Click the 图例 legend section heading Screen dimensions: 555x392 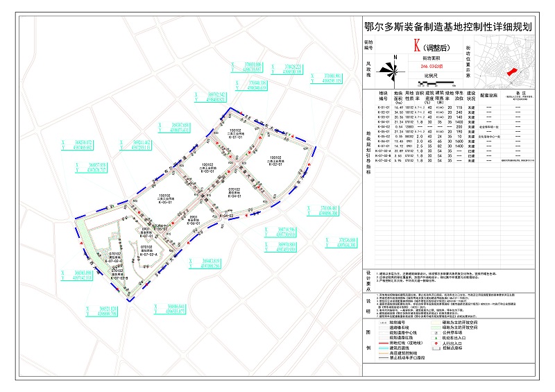click(368, 340)
